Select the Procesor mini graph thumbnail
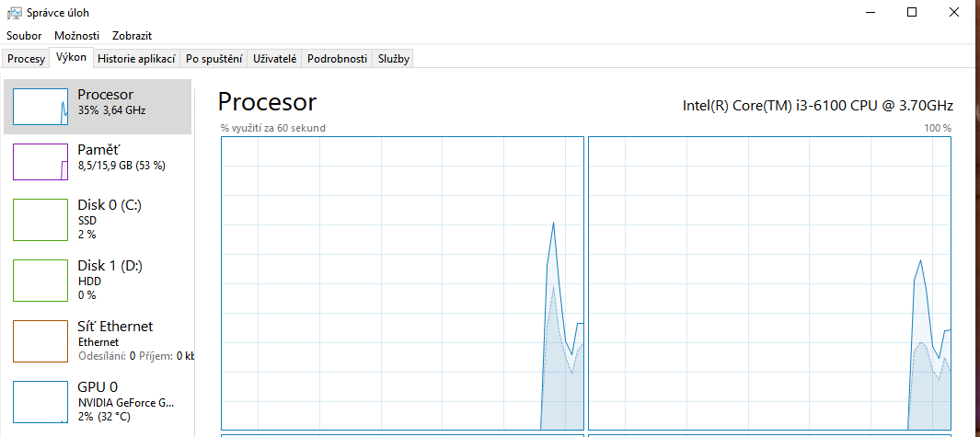 (40, 108)
